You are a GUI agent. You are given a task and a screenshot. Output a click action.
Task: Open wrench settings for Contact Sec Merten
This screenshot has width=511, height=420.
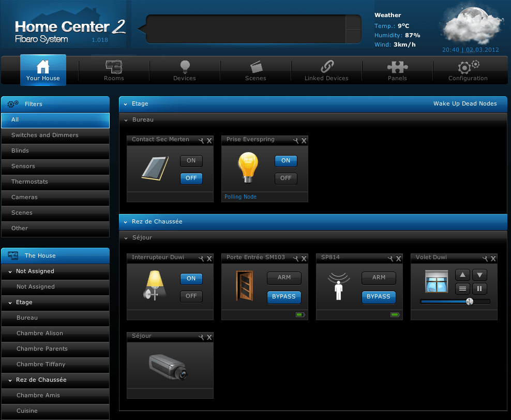tap(201, 141)
